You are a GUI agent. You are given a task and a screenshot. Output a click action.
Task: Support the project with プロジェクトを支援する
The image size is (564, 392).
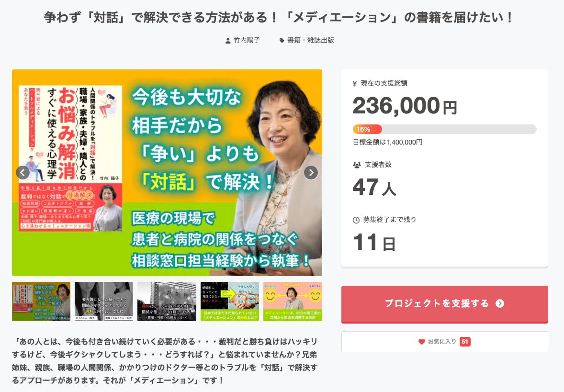(x=445, y=304)
